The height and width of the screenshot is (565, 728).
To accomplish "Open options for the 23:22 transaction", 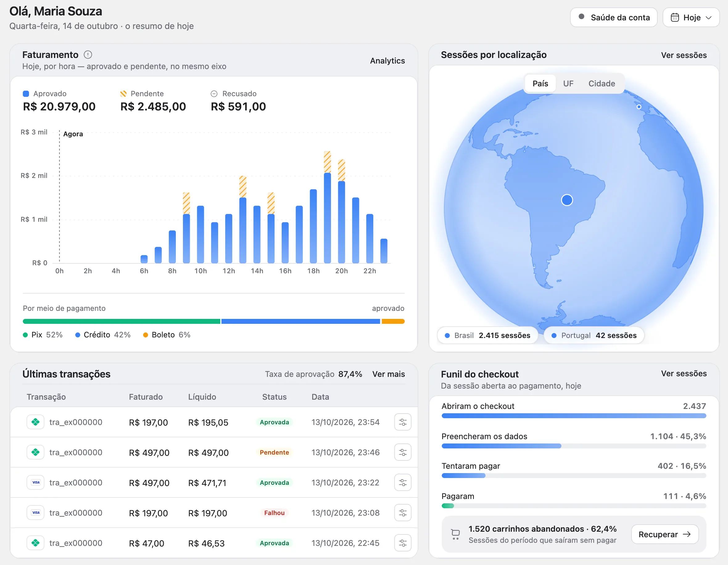I will (x=403, y=482).
